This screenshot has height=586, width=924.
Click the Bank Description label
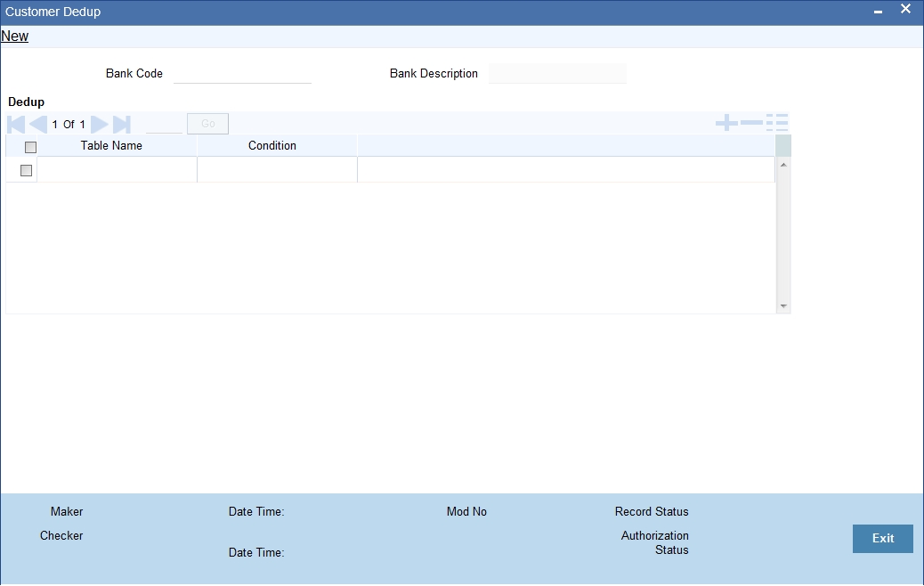[x=434, y=74]
